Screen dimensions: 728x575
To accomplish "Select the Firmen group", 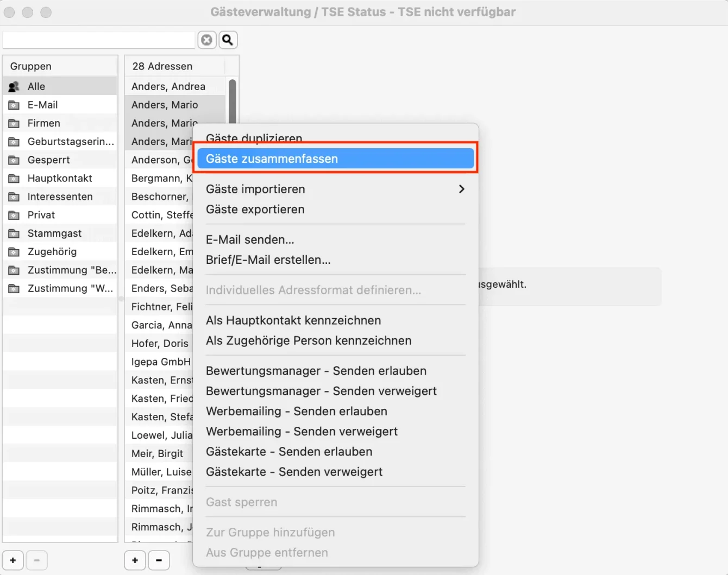I will [60, 123].
